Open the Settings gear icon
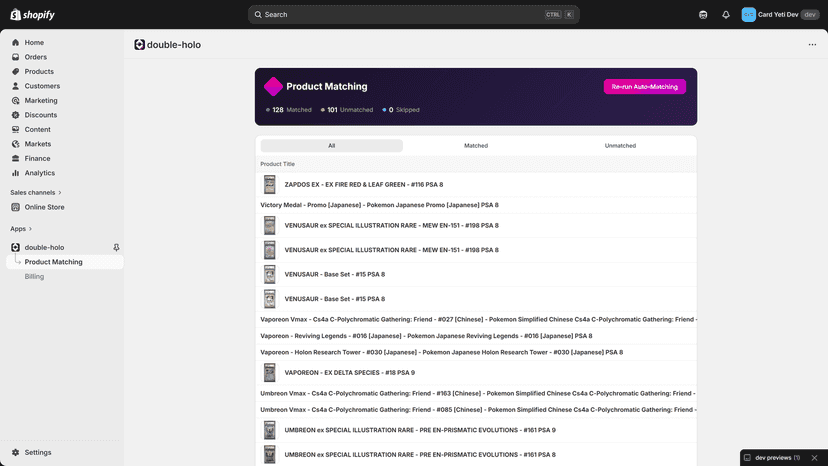The height and width of the screenshot is (466, 828). click(15, 452)
